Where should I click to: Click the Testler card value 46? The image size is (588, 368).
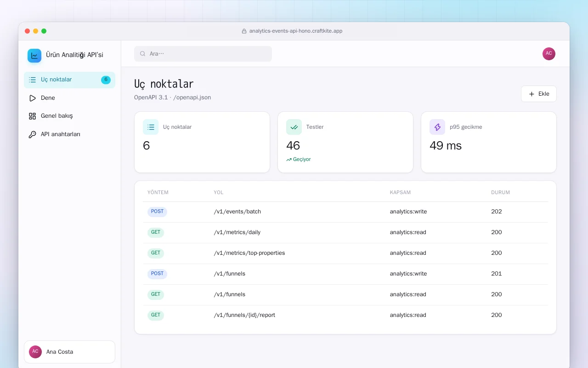pyautogui.click(x=293, y=146)
